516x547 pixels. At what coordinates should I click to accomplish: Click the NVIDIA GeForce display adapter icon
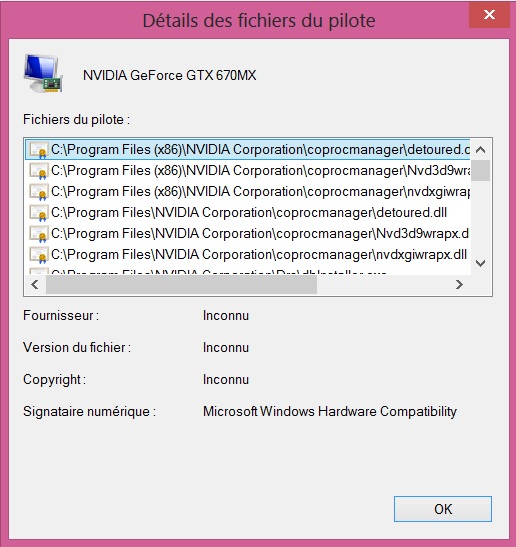coord(43,74)
